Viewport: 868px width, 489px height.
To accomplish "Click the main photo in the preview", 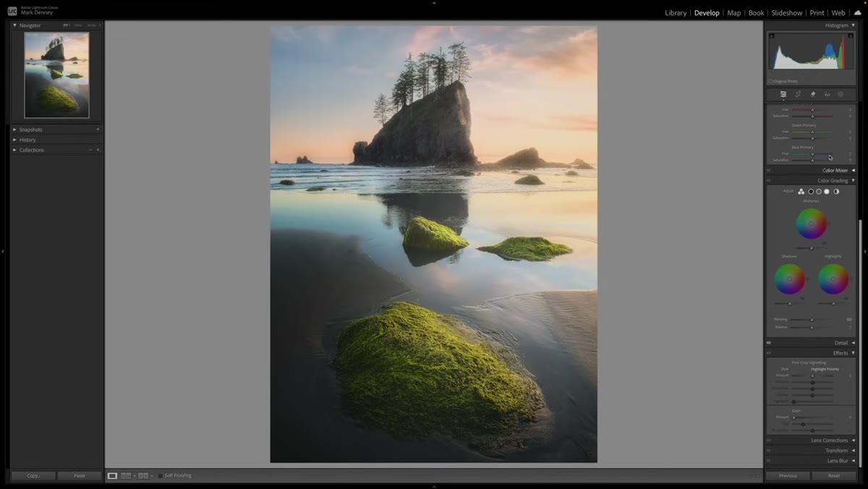I will (434, 244).
